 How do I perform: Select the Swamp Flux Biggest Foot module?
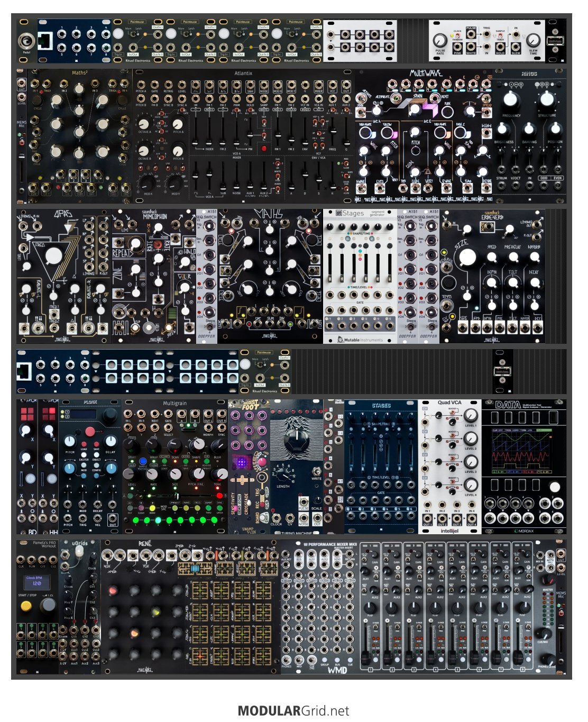(x=249, y=467)
